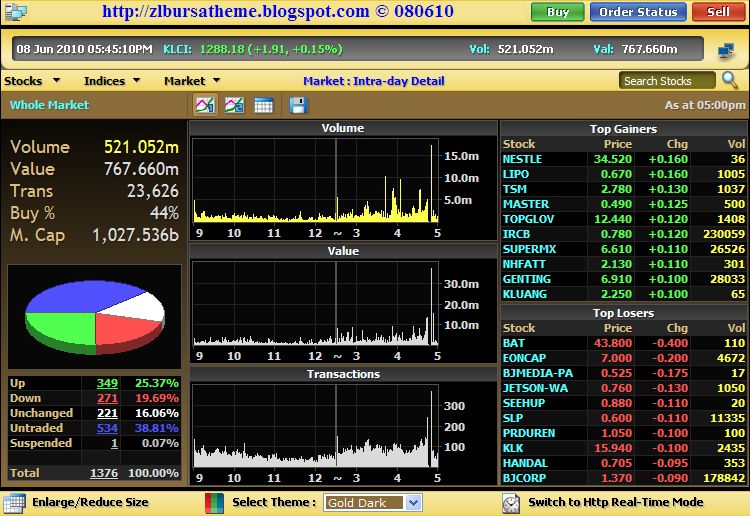Open the Indices menu

point(104,81)
